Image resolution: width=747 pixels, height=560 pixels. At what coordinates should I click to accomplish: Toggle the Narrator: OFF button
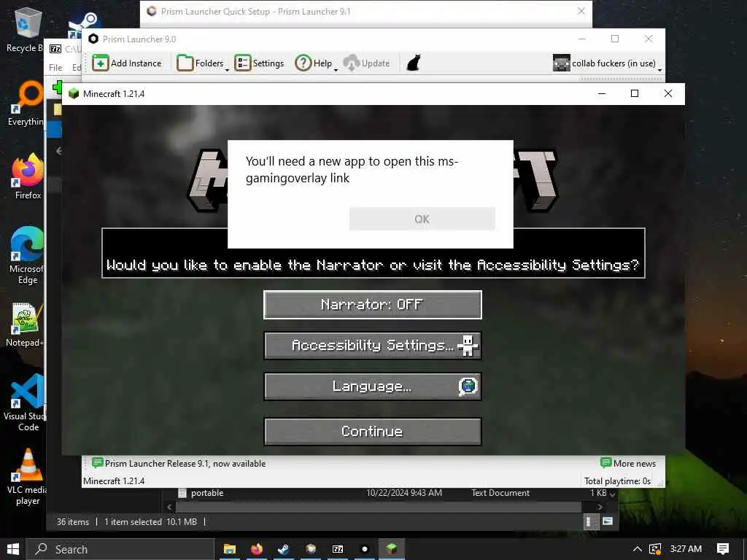372,304
